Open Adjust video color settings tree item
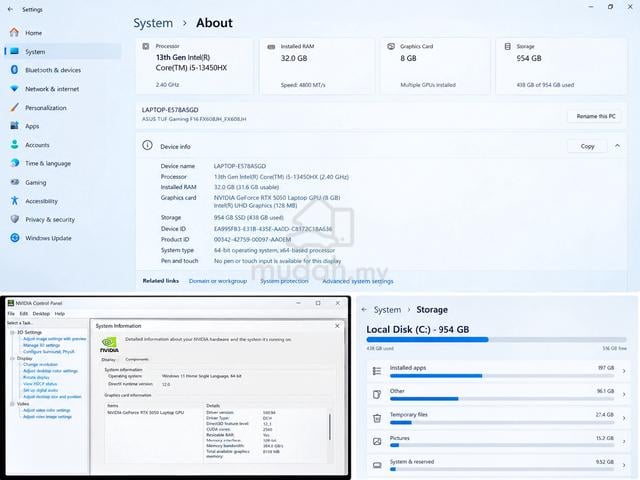Viewport: 640px width, 480px height. pos(47,410)
